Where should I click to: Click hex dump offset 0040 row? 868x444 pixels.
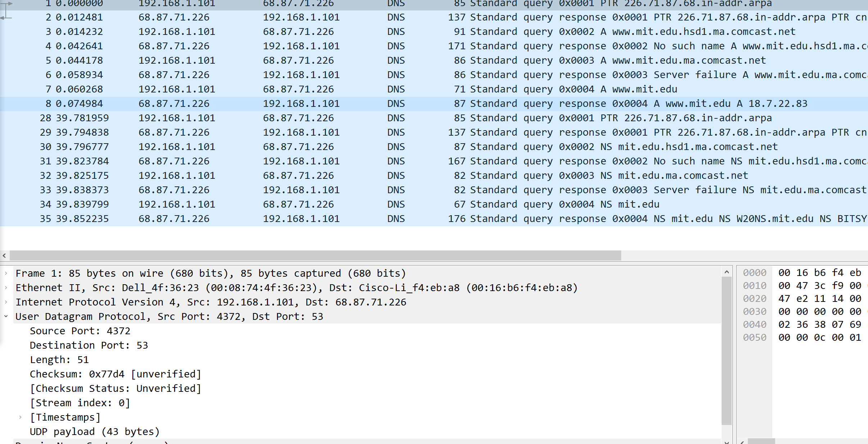[x=802, y=325]
